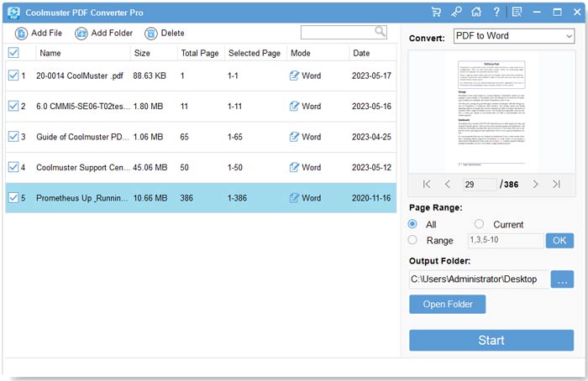This screenshot has height=381, width=588.
Task: Click the Coolmuster PDF app logo
Action: pyautogui.click(x=13, y=13)
